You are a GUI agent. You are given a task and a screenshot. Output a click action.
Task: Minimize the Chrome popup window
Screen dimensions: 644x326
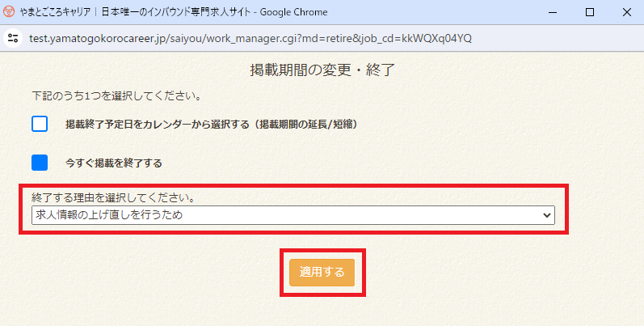553,12
